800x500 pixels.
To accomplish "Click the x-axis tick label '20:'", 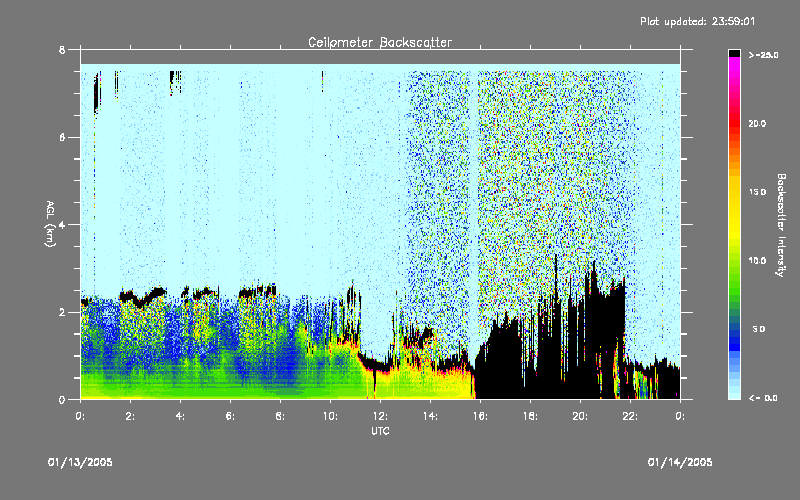I will (580, 416).
